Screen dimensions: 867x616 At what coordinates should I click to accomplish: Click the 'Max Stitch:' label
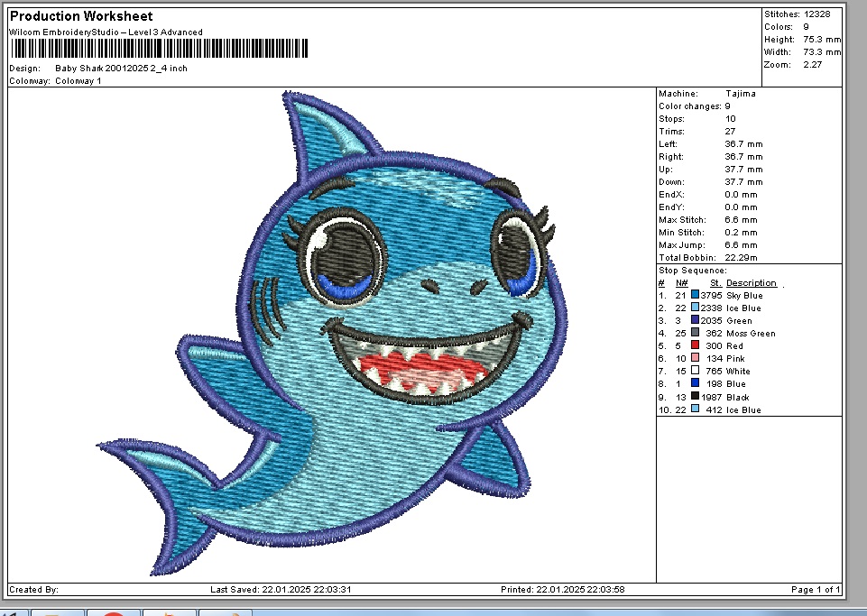tap(682, 220)
